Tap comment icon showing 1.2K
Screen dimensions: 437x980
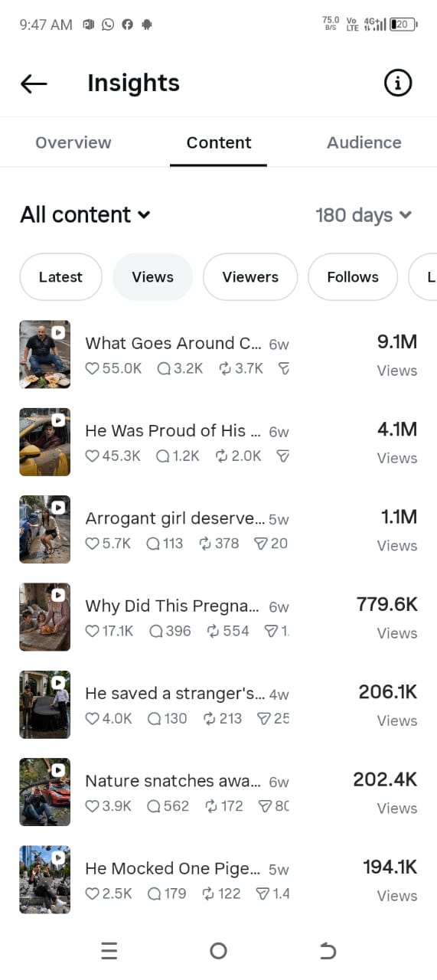[x=162, y=456]
